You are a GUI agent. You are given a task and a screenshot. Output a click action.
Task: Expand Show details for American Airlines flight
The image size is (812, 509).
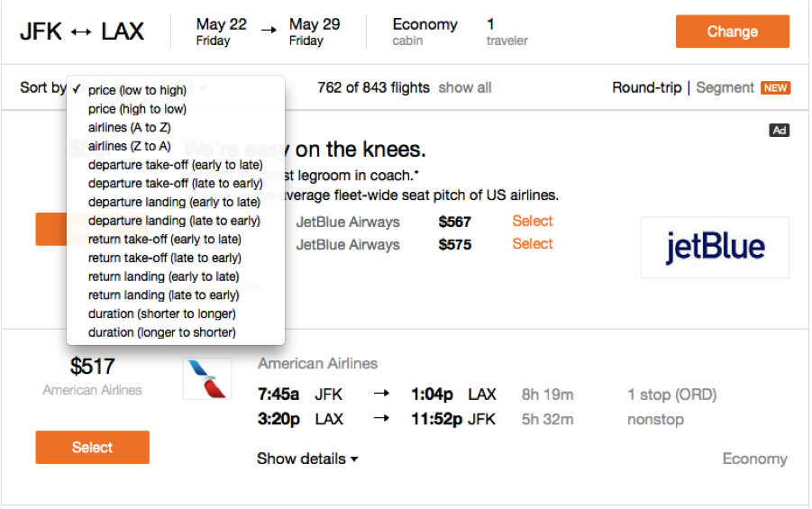[307, 459]
